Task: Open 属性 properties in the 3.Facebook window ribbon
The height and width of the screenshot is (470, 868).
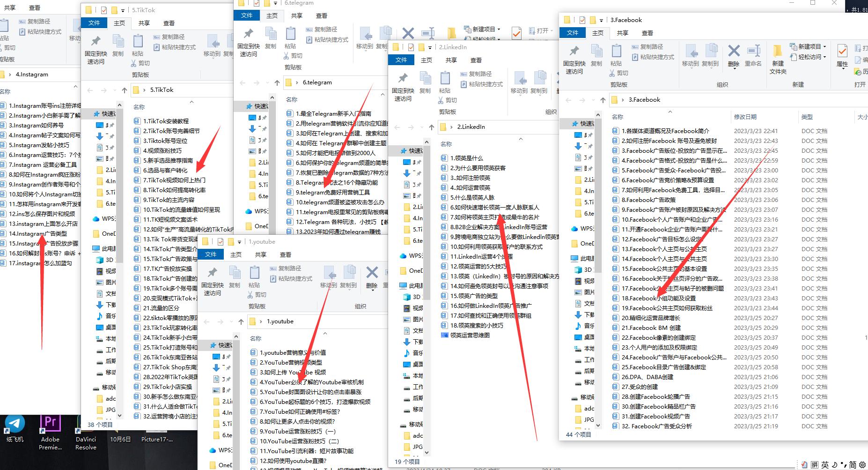Action: (842, 56)
